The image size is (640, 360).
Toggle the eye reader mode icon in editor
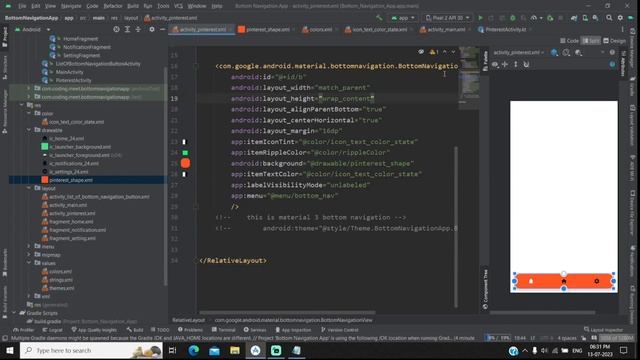click(421, 52)
